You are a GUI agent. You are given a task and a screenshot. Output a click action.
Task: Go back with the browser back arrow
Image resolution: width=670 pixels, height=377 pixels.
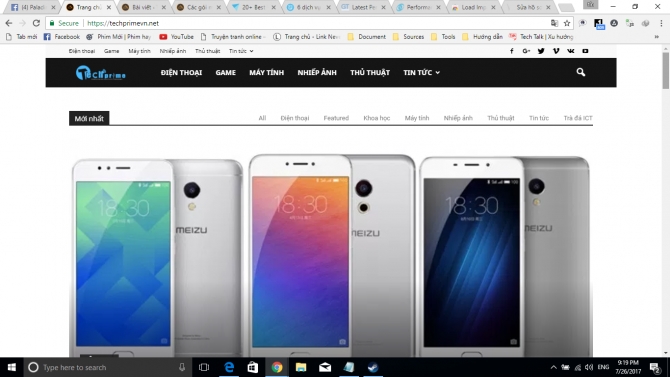click(9, 23)
